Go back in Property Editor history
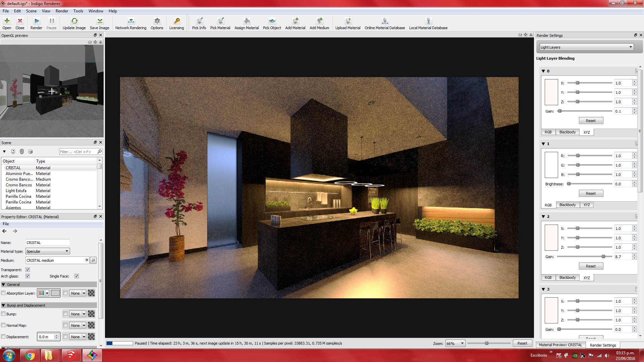 4,231
